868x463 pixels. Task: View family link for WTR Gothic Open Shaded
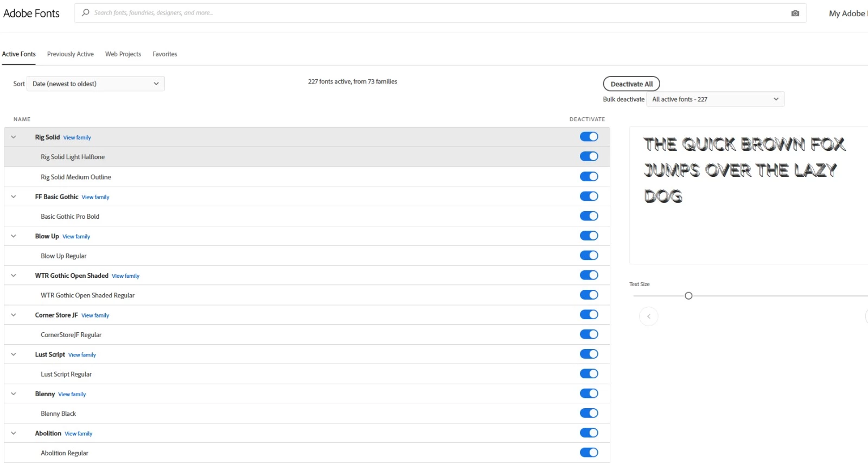point(126,276)
